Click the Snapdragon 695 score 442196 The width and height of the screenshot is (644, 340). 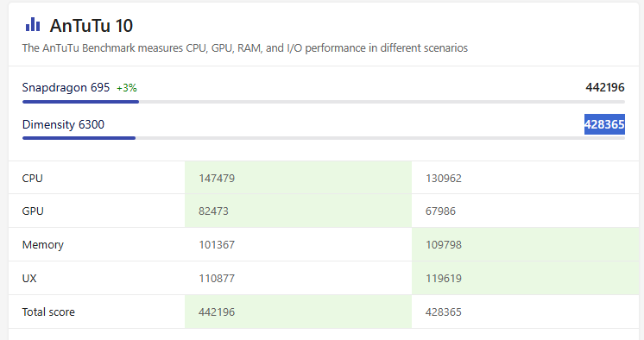[x=605, y=87]
